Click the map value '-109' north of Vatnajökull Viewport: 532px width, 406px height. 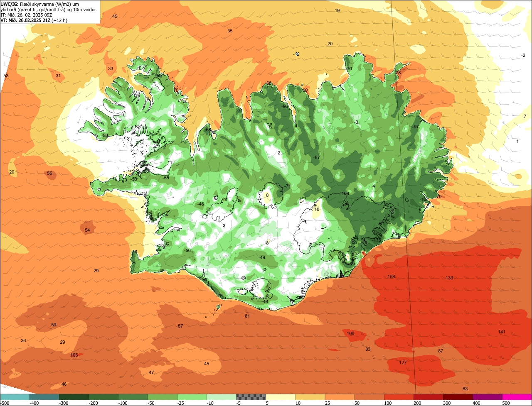pos(345,194)
